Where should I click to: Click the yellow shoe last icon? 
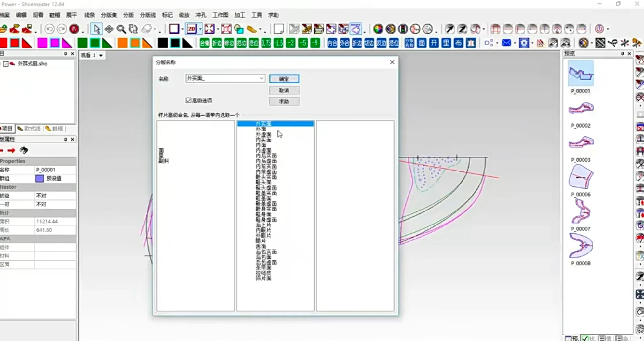click(251, 29)
